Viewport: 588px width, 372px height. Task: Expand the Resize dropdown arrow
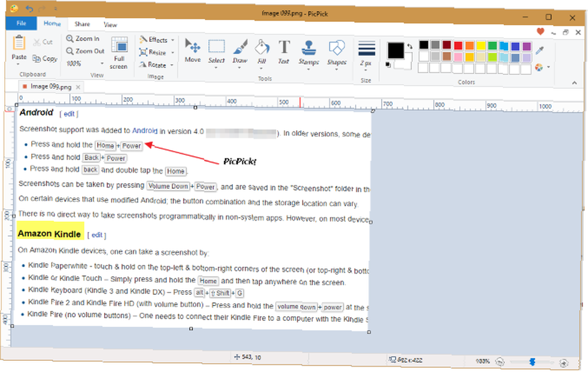pos(173,52)
